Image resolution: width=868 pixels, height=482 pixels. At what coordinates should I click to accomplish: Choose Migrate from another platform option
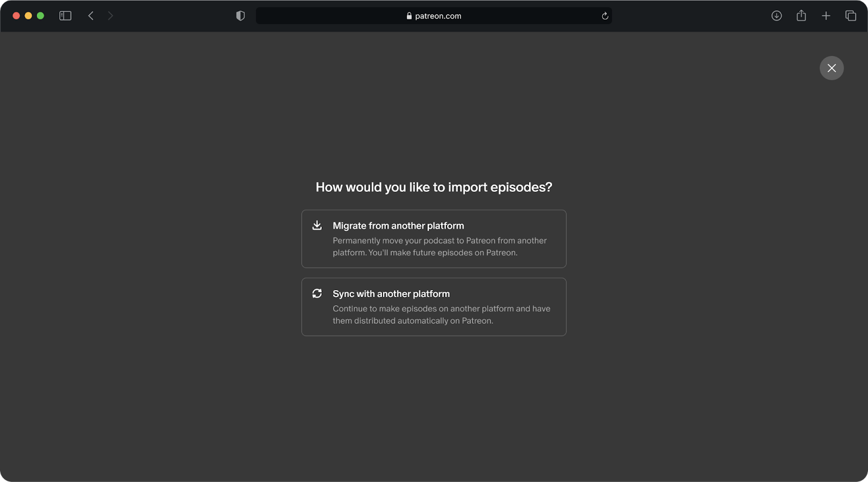pyautogui.click(x=434, y=239)
